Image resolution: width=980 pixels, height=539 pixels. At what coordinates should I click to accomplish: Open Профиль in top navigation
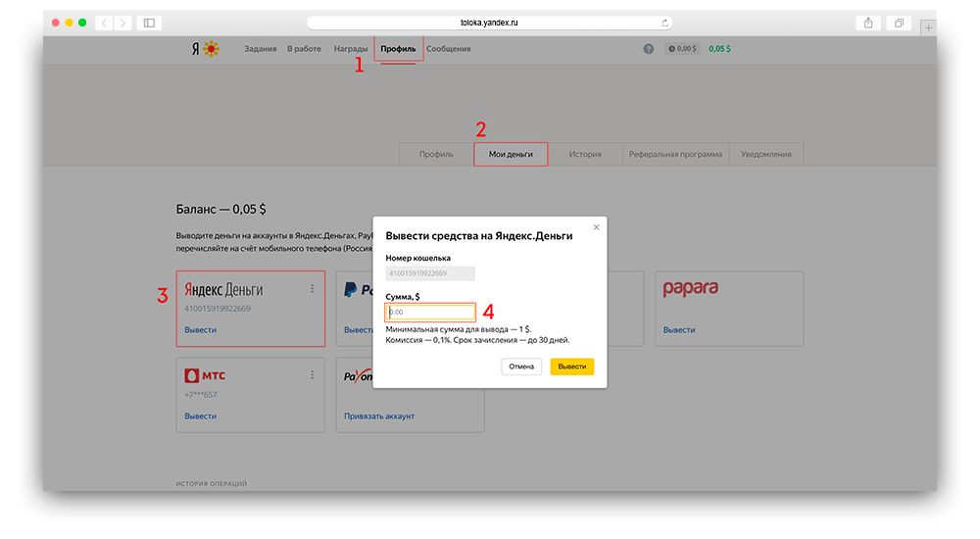[x=398, y=49]
